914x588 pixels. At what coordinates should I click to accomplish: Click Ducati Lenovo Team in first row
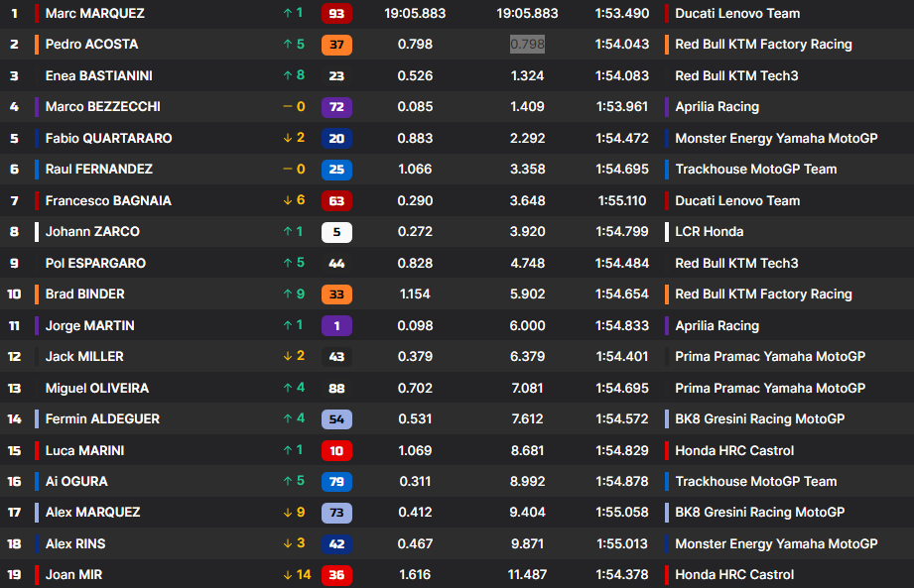click(x=737, y=14)
